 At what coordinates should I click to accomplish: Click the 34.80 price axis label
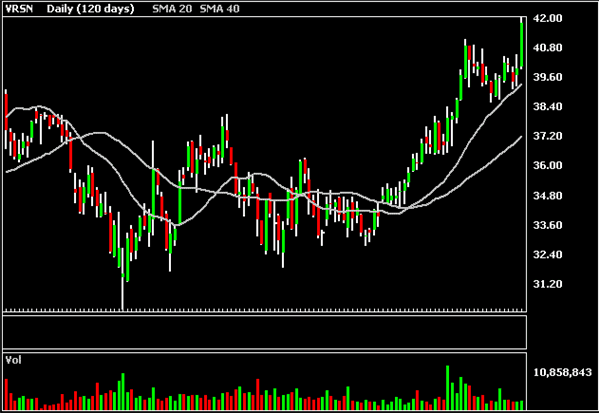pyautogui.click(x=548, y=196)
